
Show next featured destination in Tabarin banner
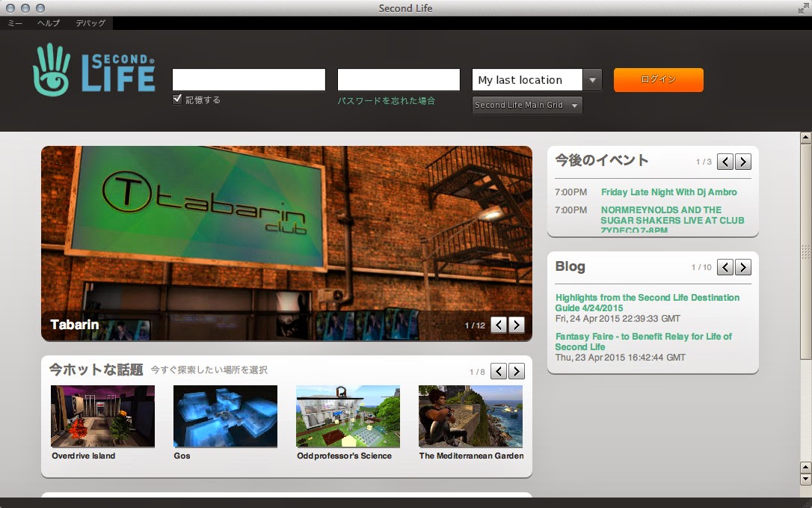(517, 325)
